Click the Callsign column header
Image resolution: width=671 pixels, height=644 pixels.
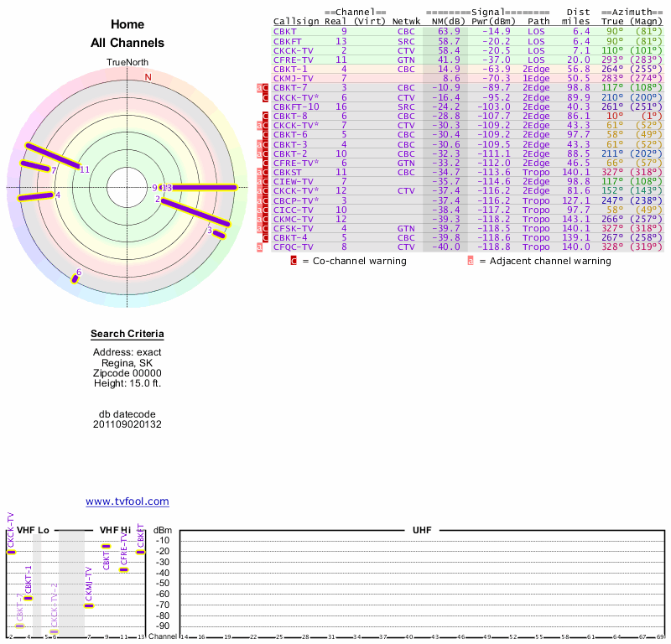click(297, 21)
